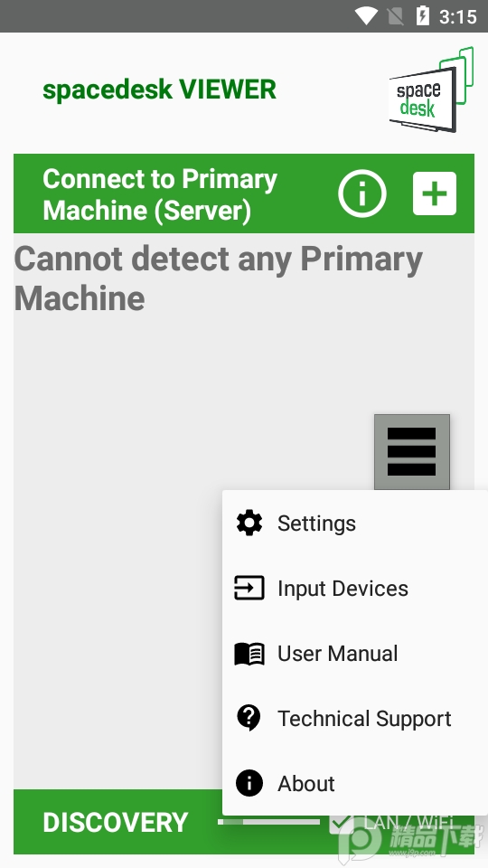
Task: Collapse the hamburger menu button
Action: click(x=412, y=452)
